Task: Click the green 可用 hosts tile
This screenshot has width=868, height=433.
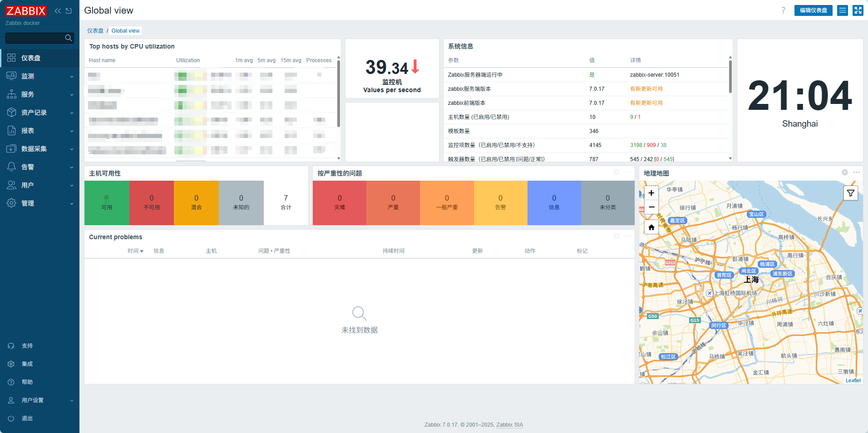Action: [107, 203]
